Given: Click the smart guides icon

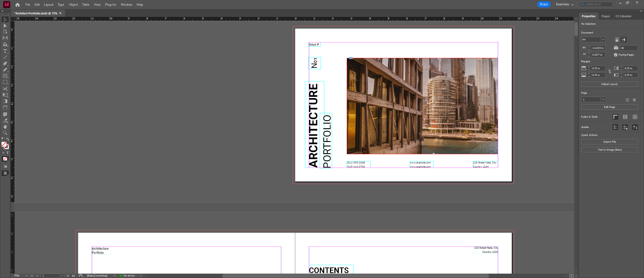Looking at the screenshot, I should 635,127.
